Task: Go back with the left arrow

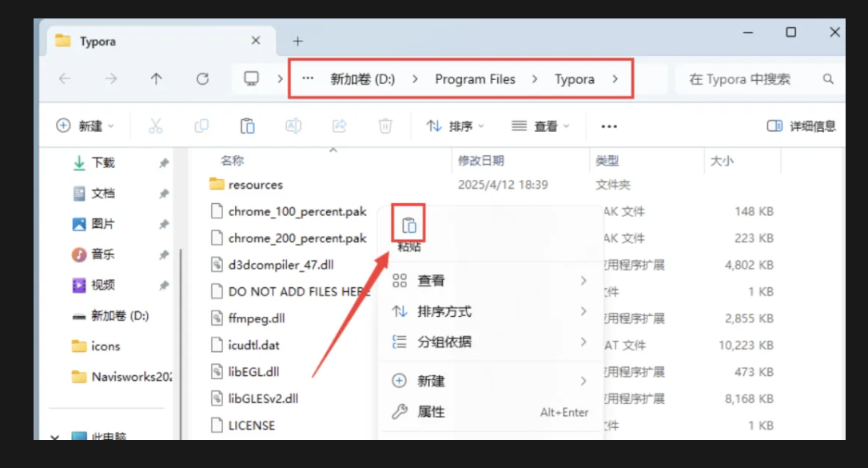Action: [x=65, y=78]
